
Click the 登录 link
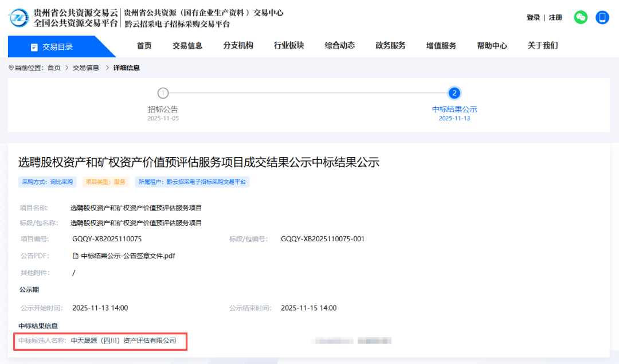pos(533,18)
